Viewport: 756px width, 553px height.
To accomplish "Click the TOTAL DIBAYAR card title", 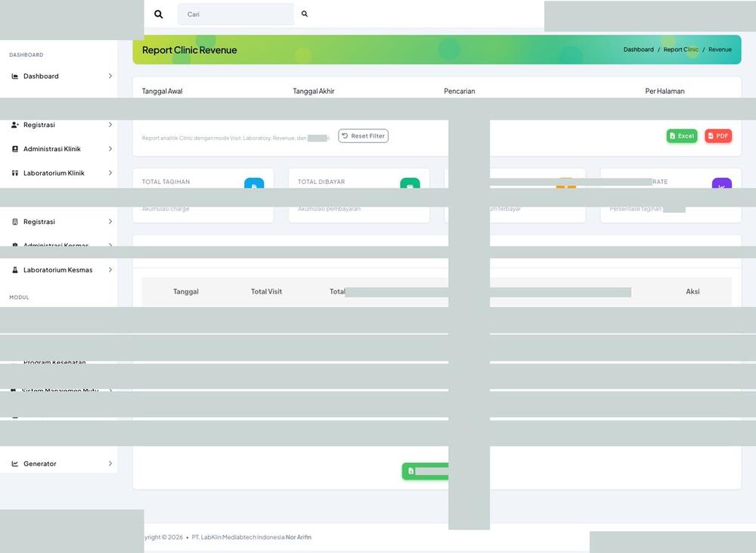I will (321, 182).
